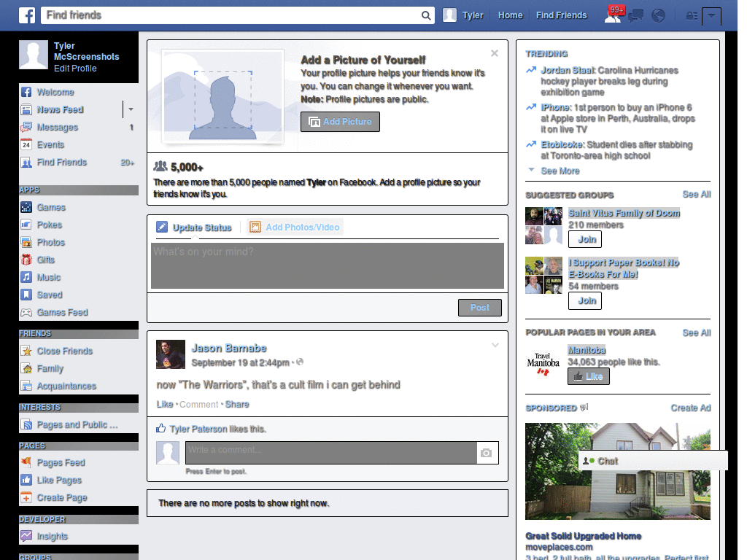
Task: Like the Manitoba page
Action: (x=589, y=376)
